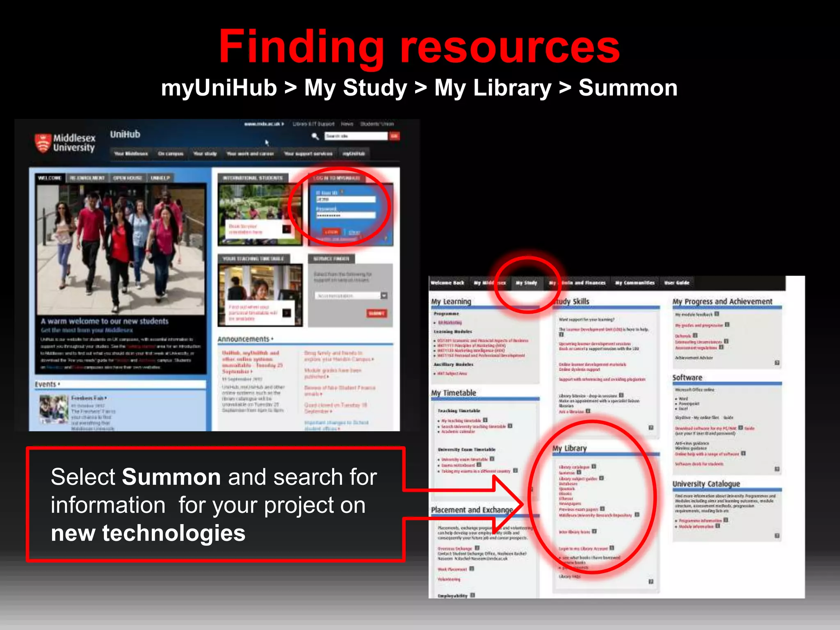Click the Students' Union top link
Screen dimensions: 840x630
pos(377,123)
